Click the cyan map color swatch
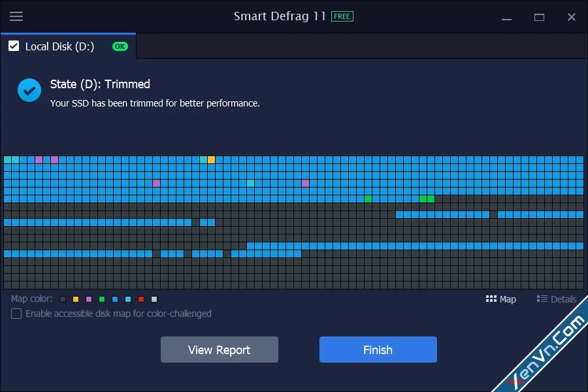588x392 pixels. pyautogui.click(x=128, y=299)
